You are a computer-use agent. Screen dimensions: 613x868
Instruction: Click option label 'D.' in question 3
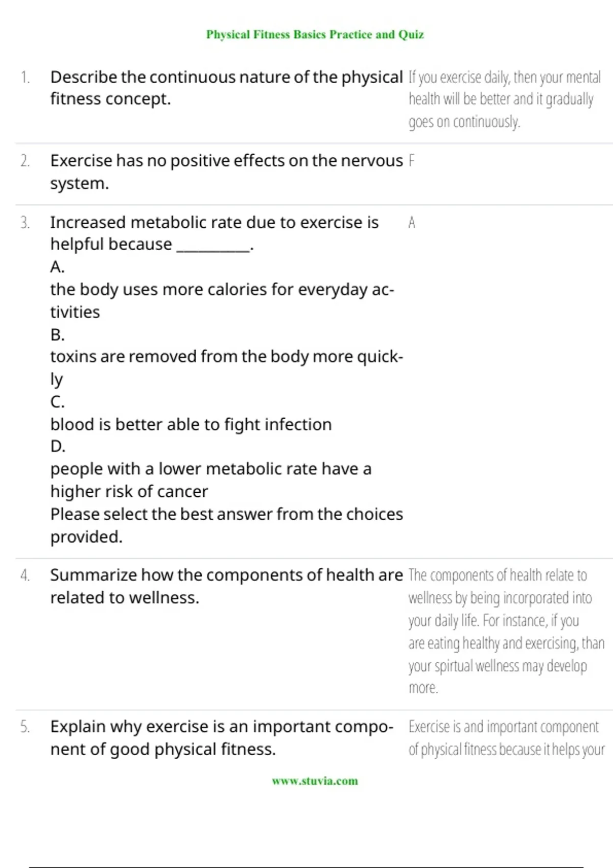[x=58, y=447]
